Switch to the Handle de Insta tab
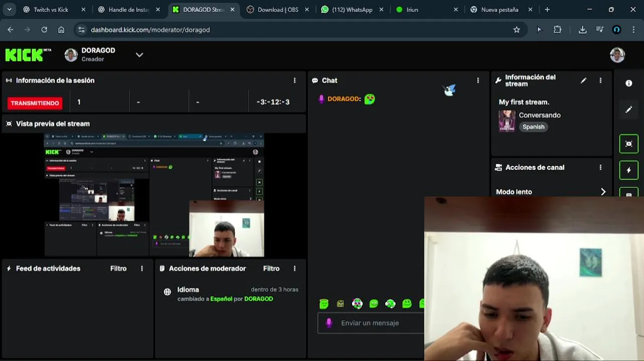This screenshot has width=644, height=361. coord(129,10)
